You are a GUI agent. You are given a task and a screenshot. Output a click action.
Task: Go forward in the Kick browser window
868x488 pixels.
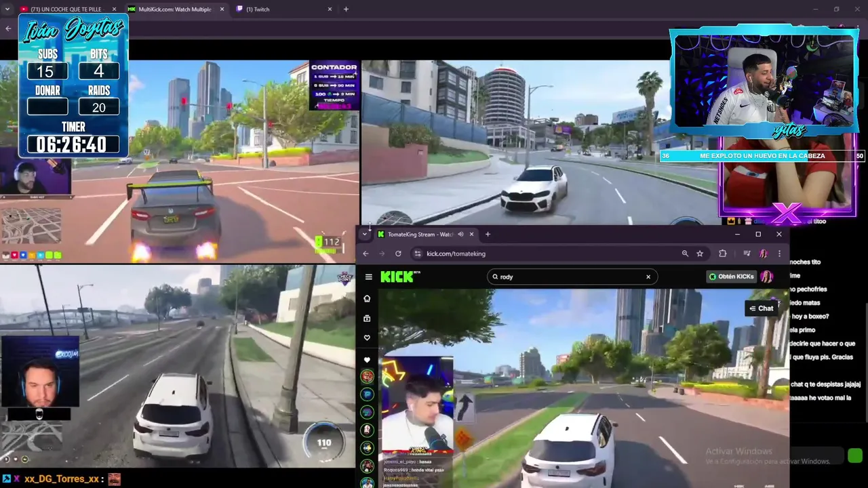pyautogui.click(x=382, y=253)
